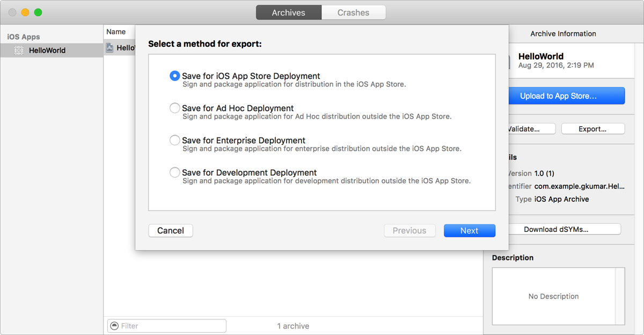The width and height of the screenshot is (644, 335).
Task: Click the HelloWorld app icon in sidebar
Action: point(19,50)
